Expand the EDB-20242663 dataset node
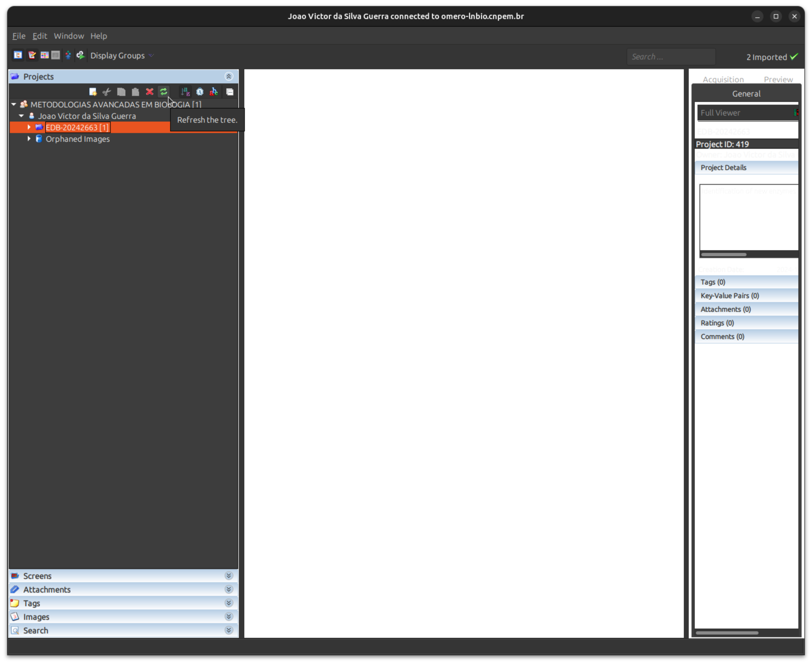The height and width of the screenshot is (664, 812). click(29, 127)
